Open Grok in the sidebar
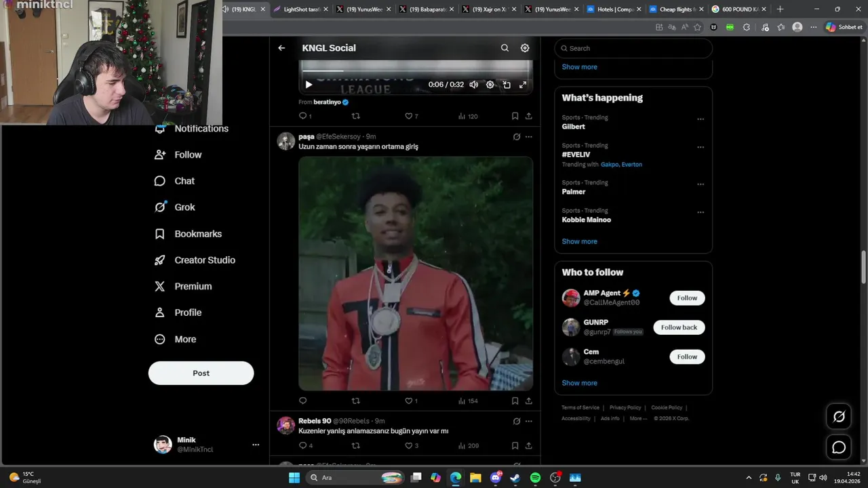This screenshot has height=488, width=868. click(175, 207)
